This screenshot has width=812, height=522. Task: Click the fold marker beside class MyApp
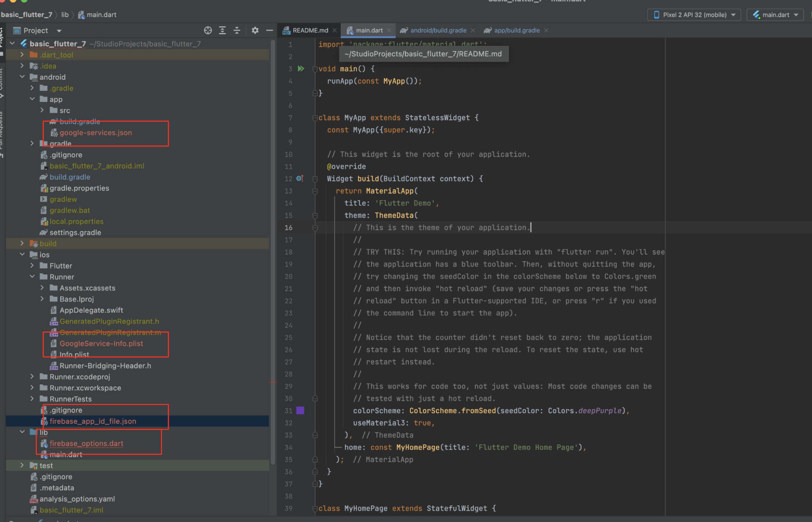click(x=315, y=118)
